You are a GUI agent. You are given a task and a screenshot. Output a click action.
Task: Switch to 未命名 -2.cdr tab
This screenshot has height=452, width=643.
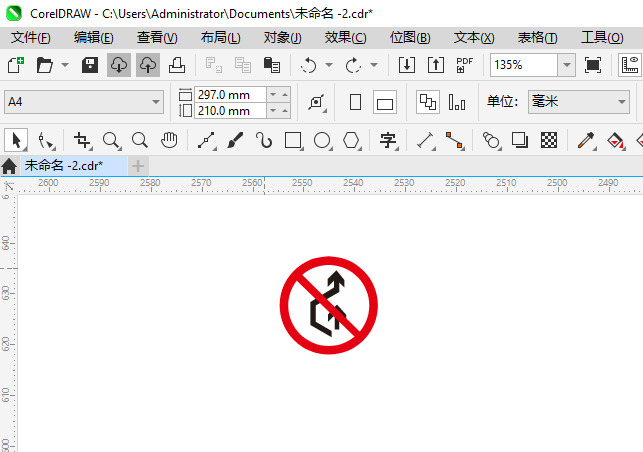pyautogui.click(x=73, y=166)
